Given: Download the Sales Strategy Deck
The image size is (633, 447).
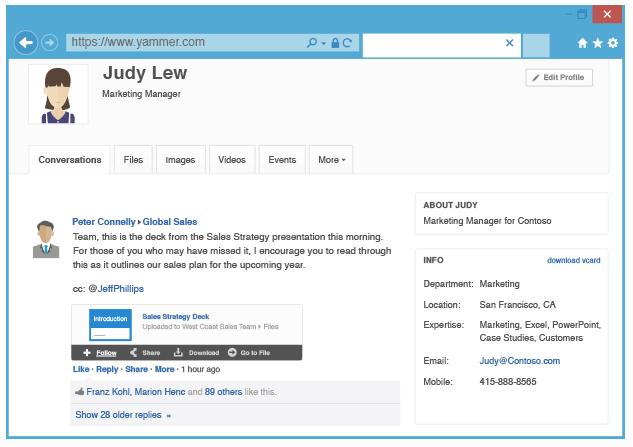Looking at the screenshot, I should pyautogui.click(x=196, y=353).
